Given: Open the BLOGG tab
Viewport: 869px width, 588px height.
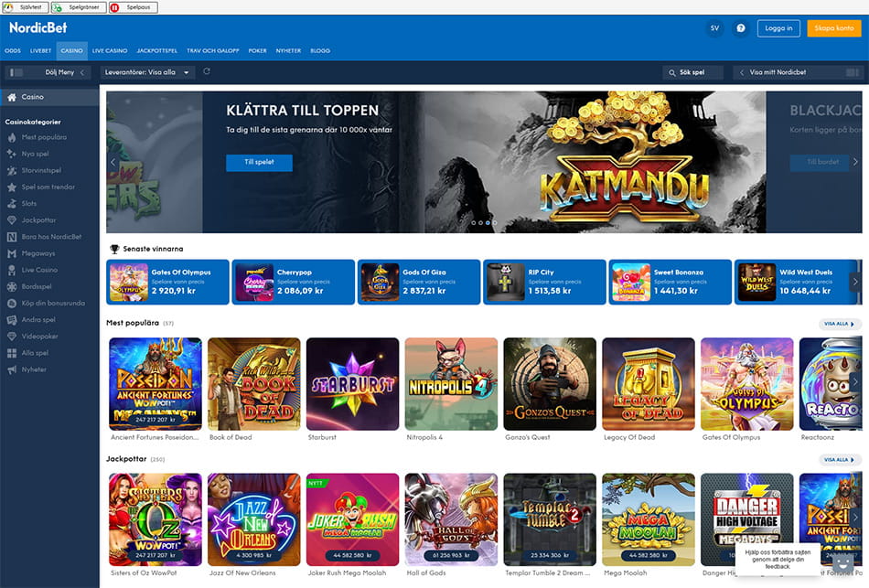Looking at the screenshot, I should 320,51.
